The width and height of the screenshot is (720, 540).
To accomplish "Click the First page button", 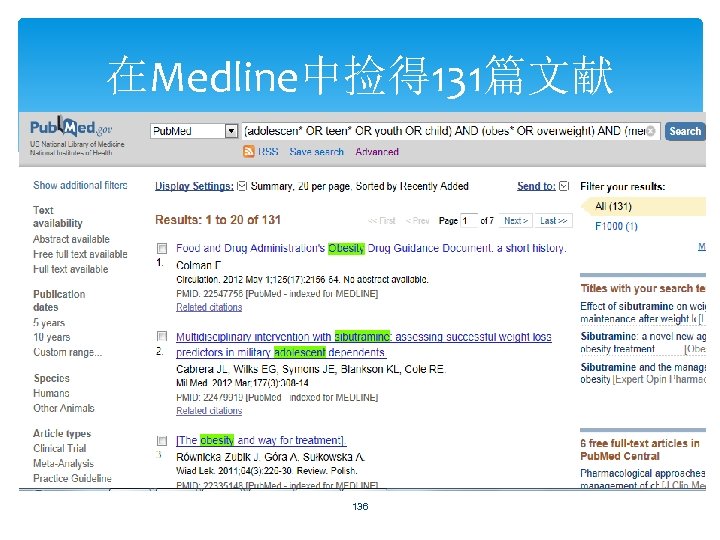I will click(x=382, y=221).
